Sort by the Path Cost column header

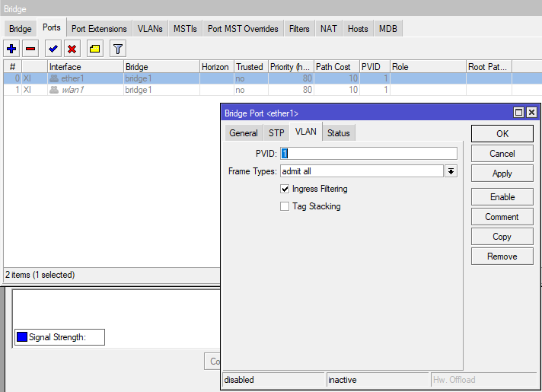pos(336,67)
